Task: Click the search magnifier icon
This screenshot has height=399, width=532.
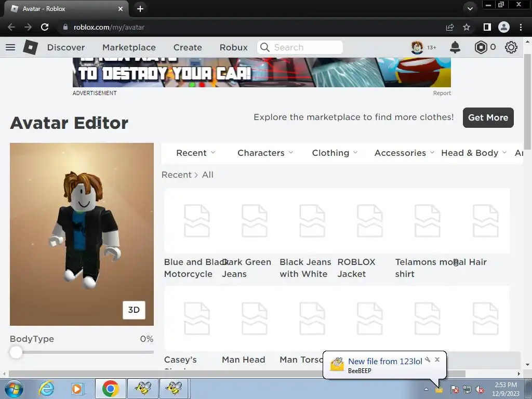Action: pos(265,47)
